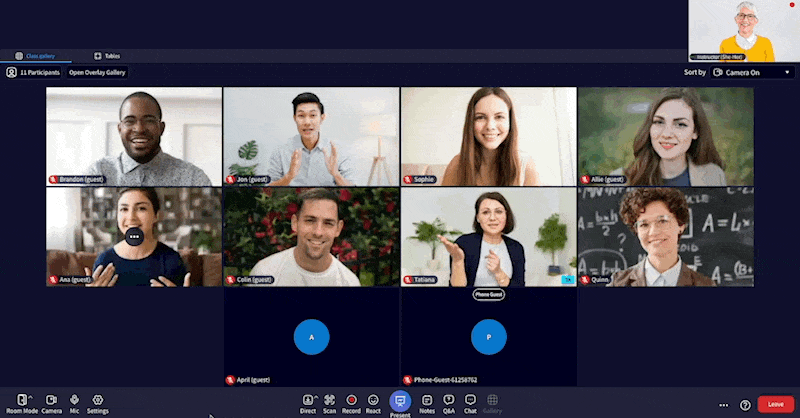Image resolution: width=800 pixels, height=418 pixels.
Task: Start recording with the Record button
Action: 351,400
